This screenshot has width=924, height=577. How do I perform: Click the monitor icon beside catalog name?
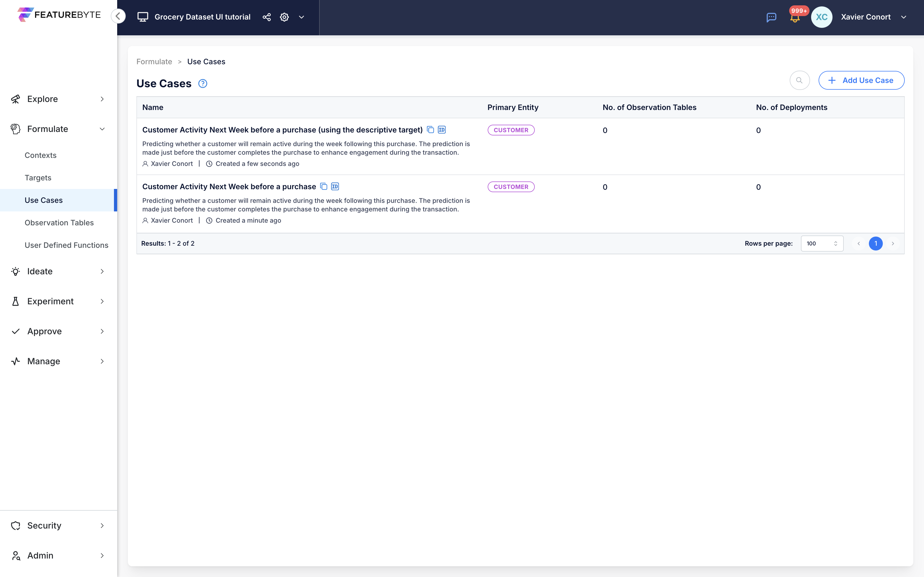(x=143, y=17)
